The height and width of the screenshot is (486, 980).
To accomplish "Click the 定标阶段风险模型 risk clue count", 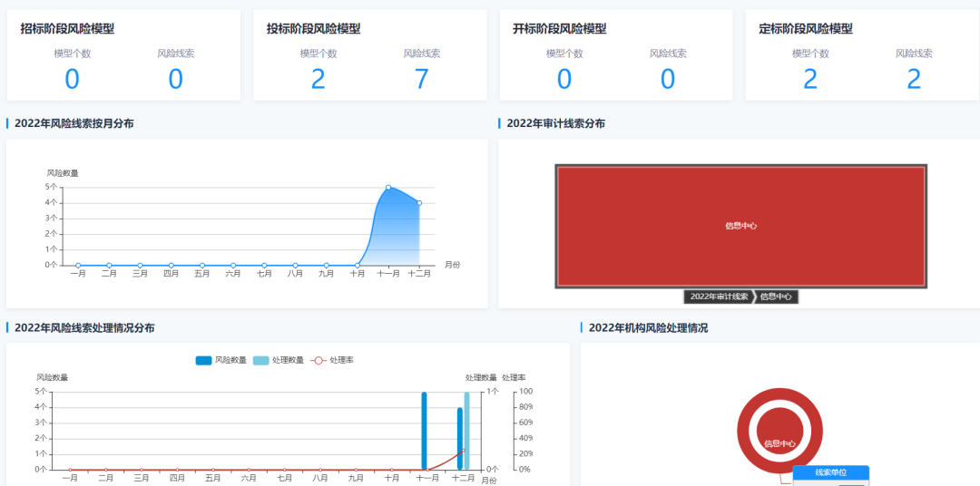I will click(913, 79).
